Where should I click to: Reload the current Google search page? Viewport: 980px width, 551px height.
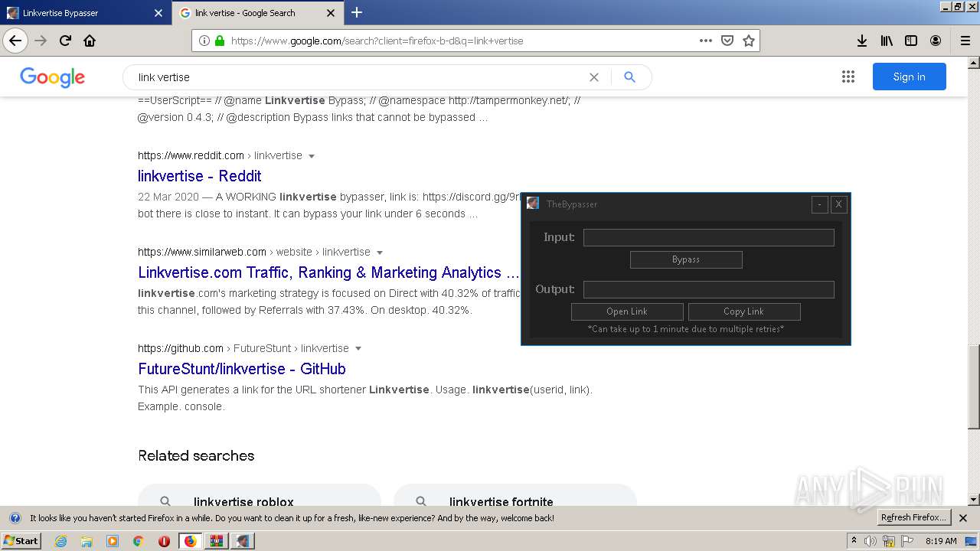click(65, 41)
